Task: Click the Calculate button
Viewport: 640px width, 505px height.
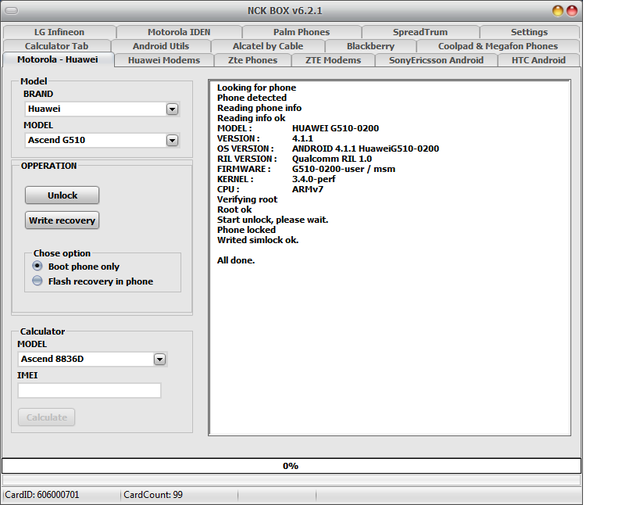Action: tap(46, 417)
